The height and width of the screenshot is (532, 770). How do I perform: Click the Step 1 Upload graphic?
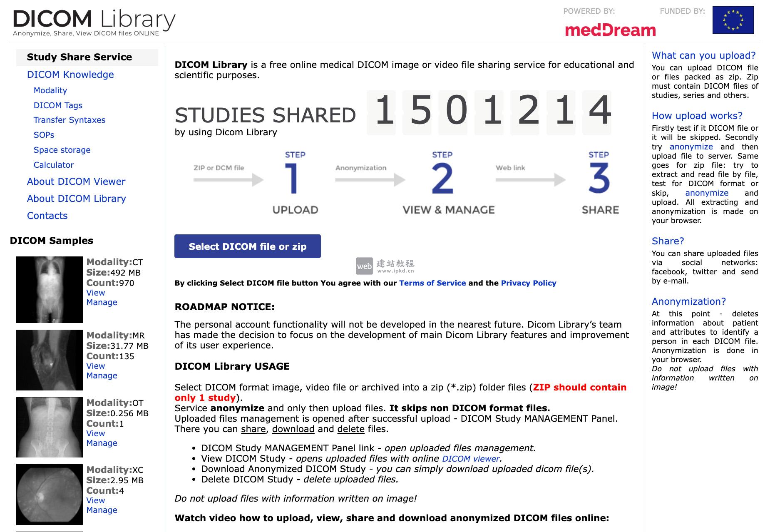tap(295, 183)
